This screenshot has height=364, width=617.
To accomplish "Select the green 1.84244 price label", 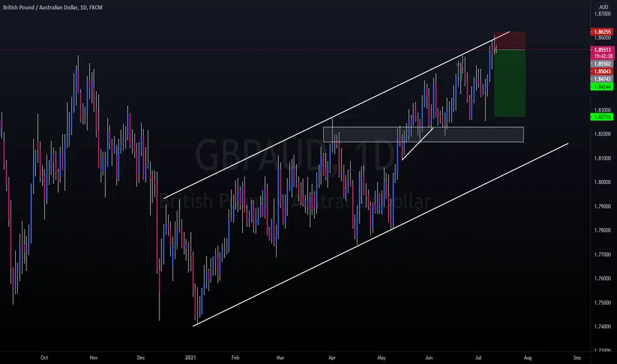I will 602,87.
